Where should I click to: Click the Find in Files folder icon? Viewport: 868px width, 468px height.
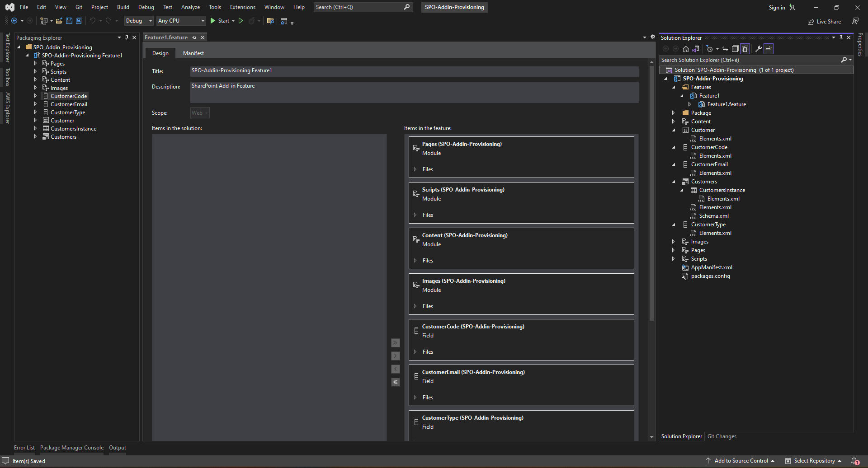point(270,21)
